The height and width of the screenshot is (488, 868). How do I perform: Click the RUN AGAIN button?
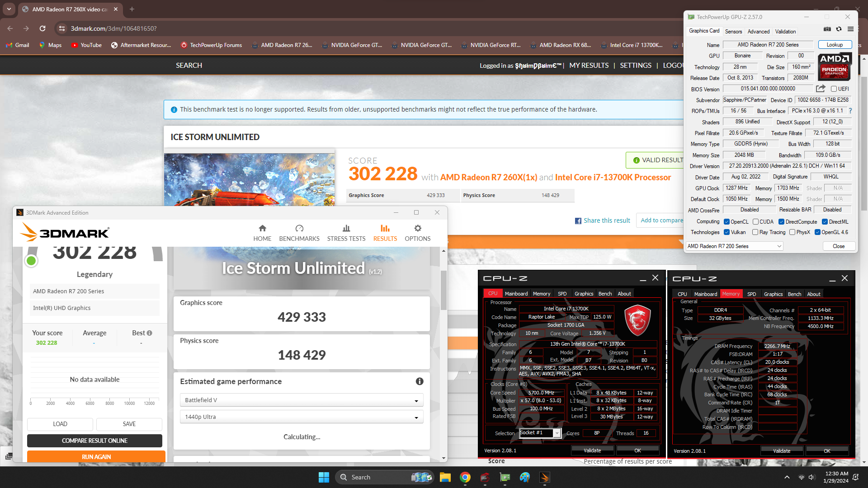(96, 456)
